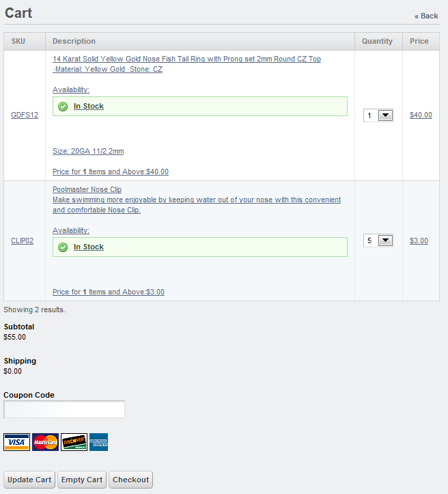
Task: Click the Size: 20GA 11/2 2mm link
Action: pos(88,151)
